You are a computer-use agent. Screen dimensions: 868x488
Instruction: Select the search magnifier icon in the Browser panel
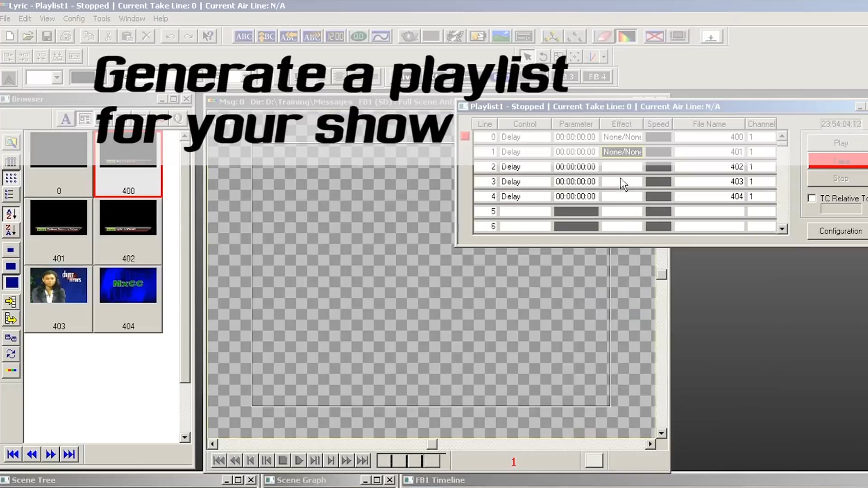pyautogui.click(x=11, y=142)
